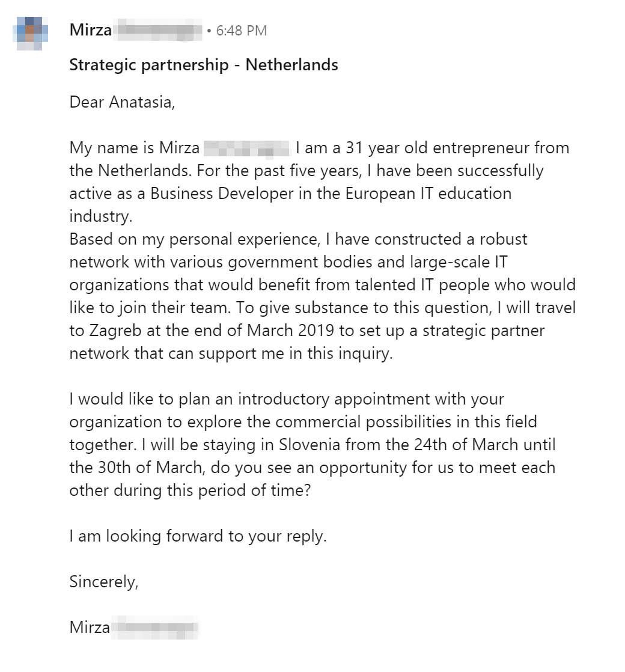Open the sender's blurred profile avatar
Viewport: 625px width, 672px height.
pyautogui.click(x=31, y=34)
